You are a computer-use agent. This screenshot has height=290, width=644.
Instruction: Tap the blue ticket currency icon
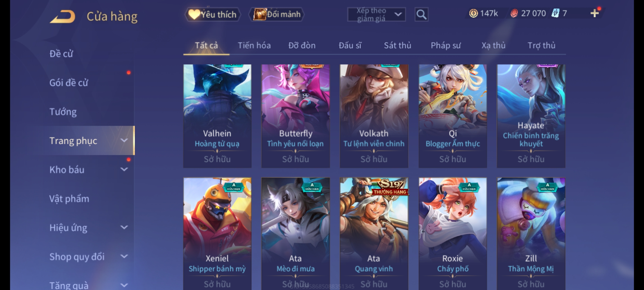[x=555, y=13]
